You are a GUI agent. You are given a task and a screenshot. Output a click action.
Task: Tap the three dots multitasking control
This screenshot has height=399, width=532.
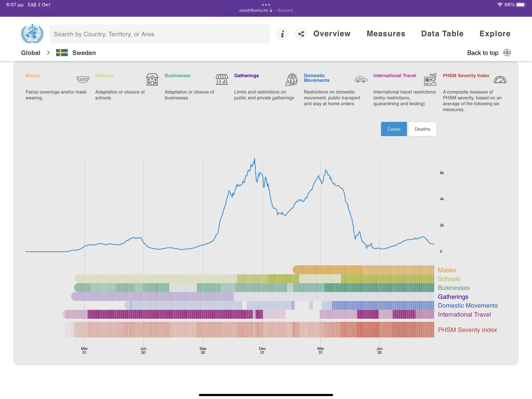(266, 4)
